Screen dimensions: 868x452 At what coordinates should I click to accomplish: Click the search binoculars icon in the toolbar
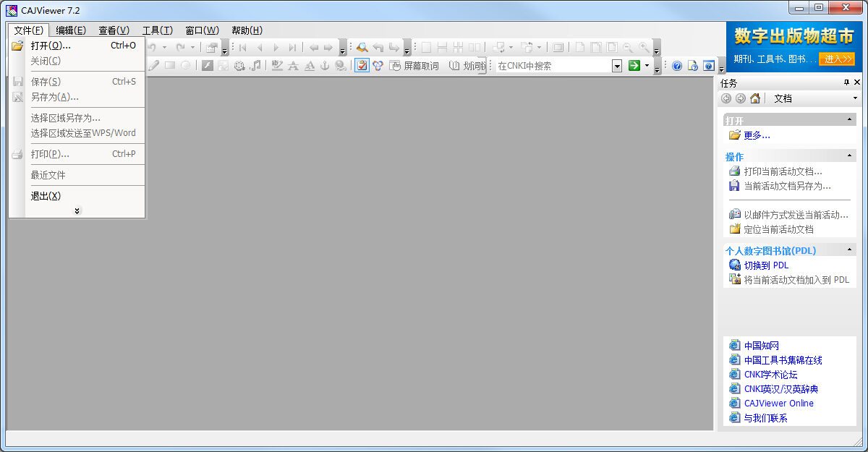point(362,48)
